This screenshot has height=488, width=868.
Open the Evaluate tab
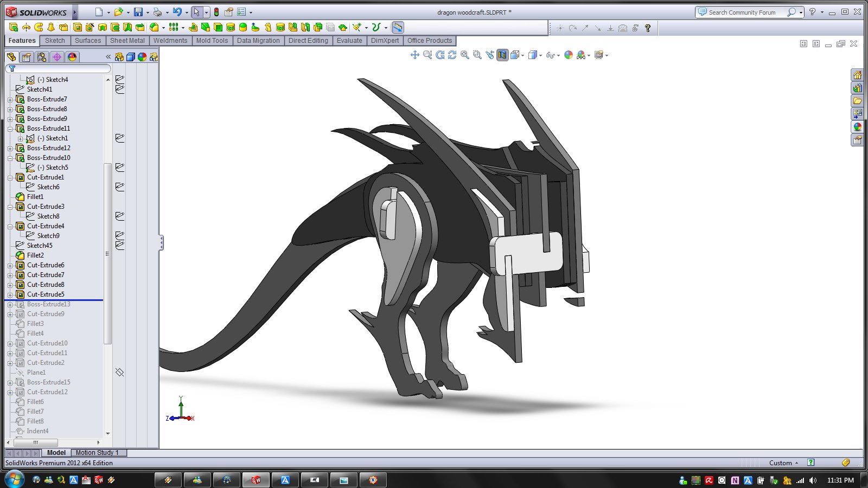coord(349,41)
